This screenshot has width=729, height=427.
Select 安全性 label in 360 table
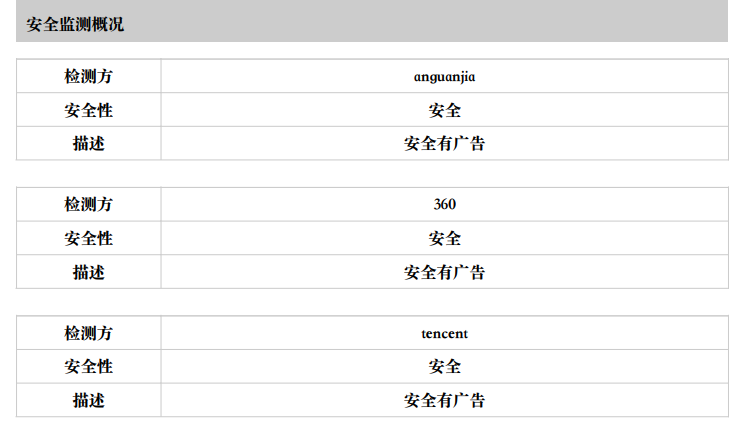(x=88, y=238)
